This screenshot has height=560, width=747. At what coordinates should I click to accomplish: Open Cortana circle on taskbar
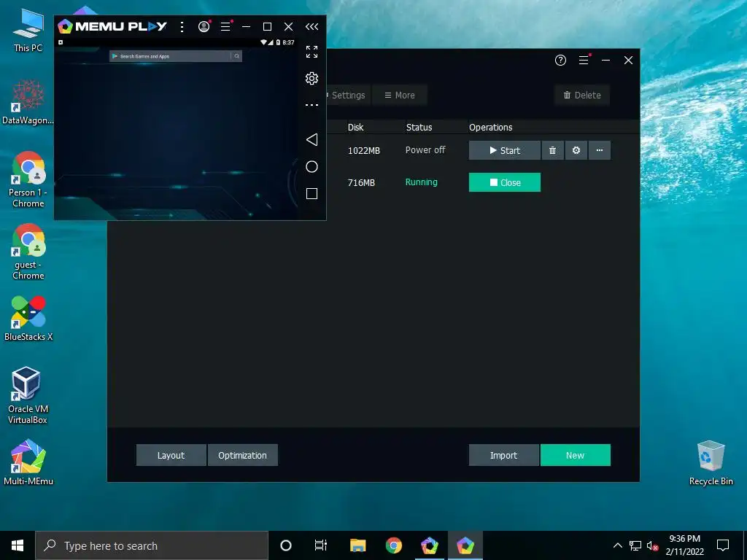pos(286,545)
